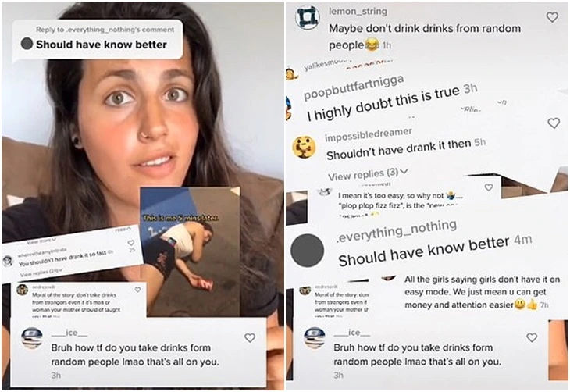Open lemon_string's profile avatar
Screen dimensions: 570x392
(308, 17)
